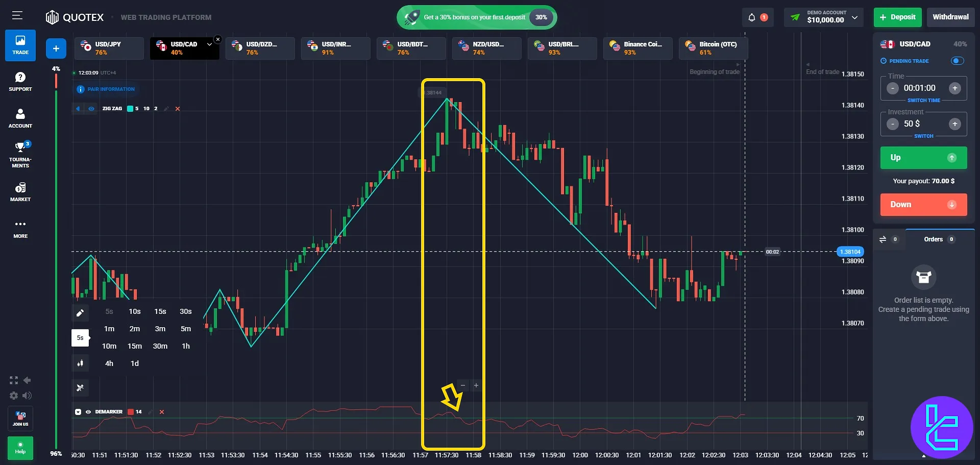
Task: Enter fullscreen mode
Action: [x=14, y=380]
